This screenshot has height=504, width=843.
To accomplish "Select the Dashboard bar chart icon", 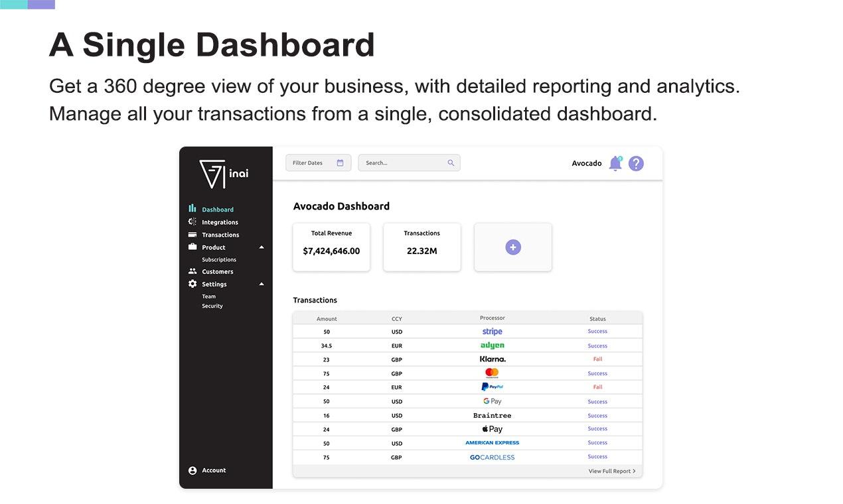I will [x=192, y=208].
